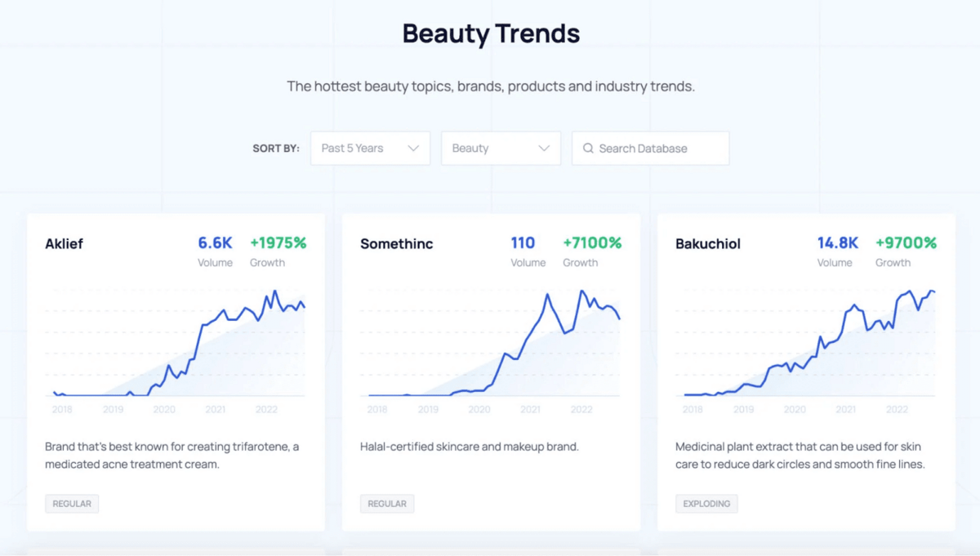The image size is (980, 556).
Task: Expand the Beauty category dropdown
Action: (500, 149)
